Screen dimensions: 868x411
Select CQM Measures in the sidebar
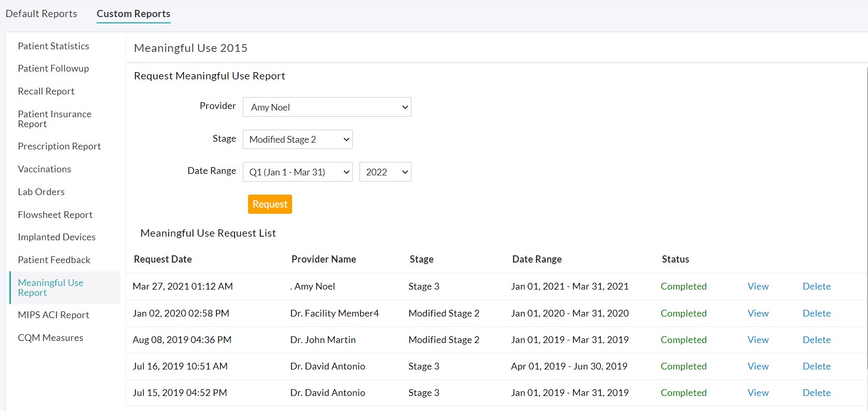(x=50, y=338)
